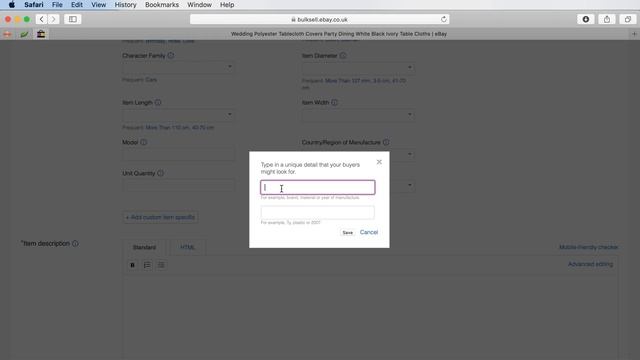Open the Mobile-friendly checker link
The height and width of the screenshot is (360, 640).
[x=588, y=247]
